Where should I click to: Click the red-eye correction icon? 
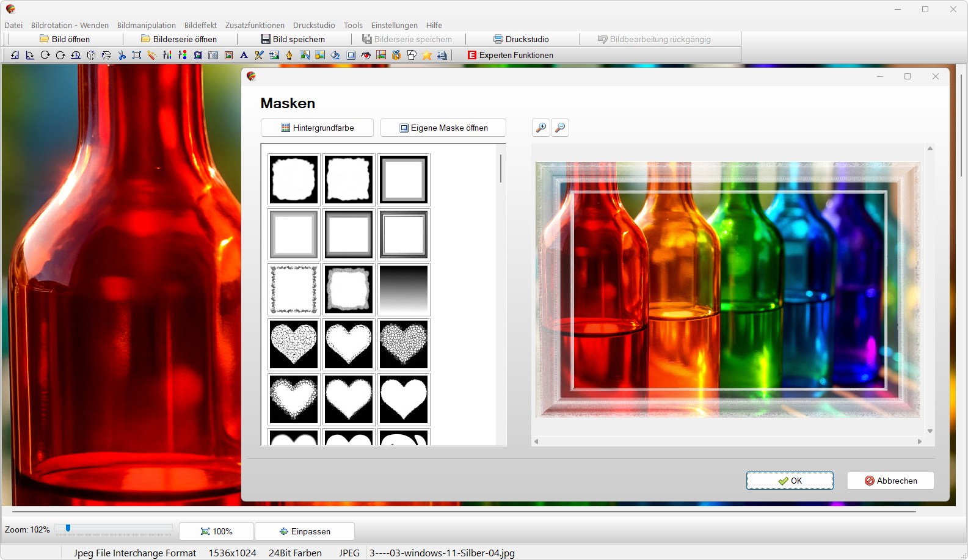(x=366, y=55)
